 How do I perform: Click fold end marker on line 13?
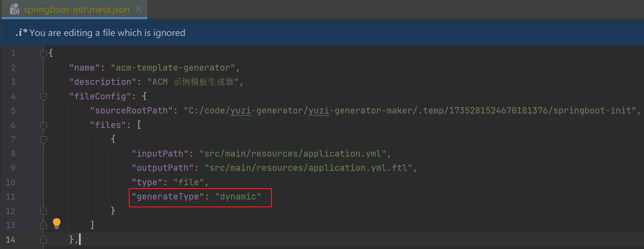pyautogui.click(x=43, y=225)
